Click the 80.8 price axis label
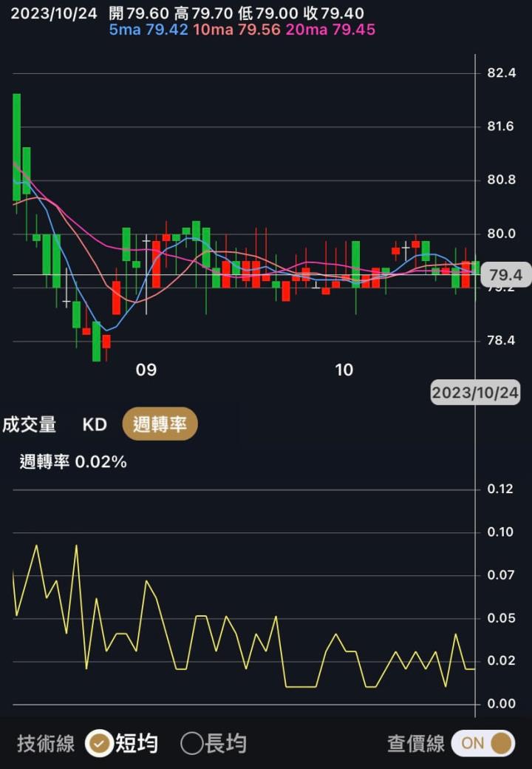Viewport: 532px width, 769px height. 501,180
